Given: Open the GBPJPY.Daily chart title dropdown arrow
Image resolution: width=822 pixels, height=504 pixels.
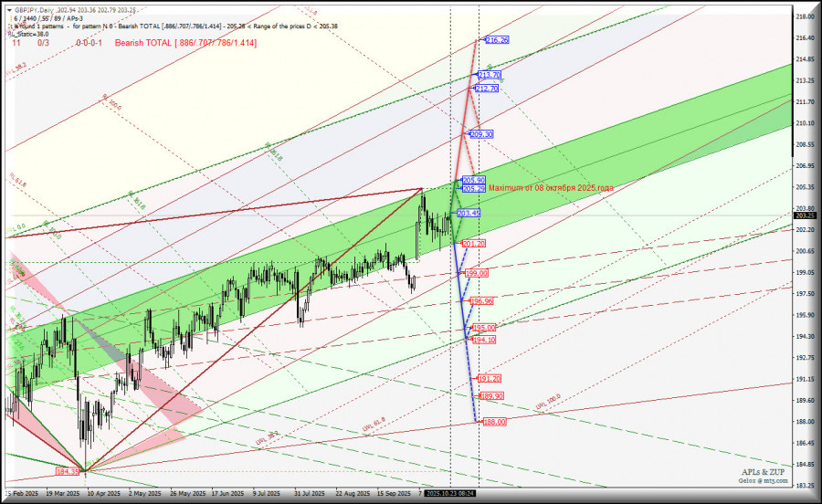Looking at the screenshot, I should click(9, 10).
